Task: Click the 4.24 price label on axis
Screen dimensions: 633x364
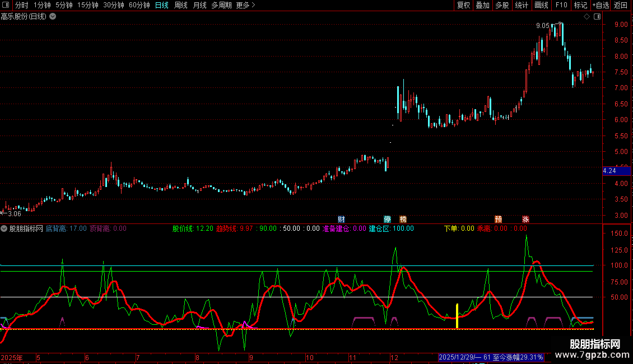Action: point(609,171)
